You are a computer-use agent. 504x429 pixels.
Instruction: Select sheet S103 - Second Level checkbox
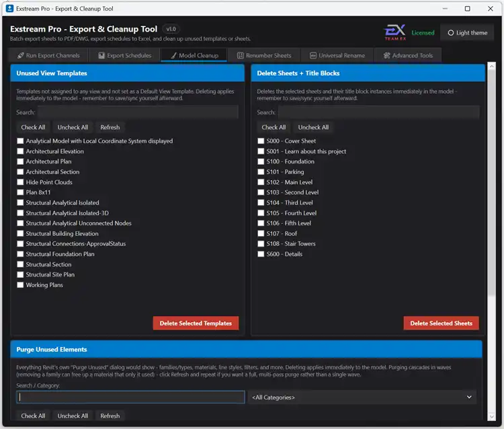point(261,192)
